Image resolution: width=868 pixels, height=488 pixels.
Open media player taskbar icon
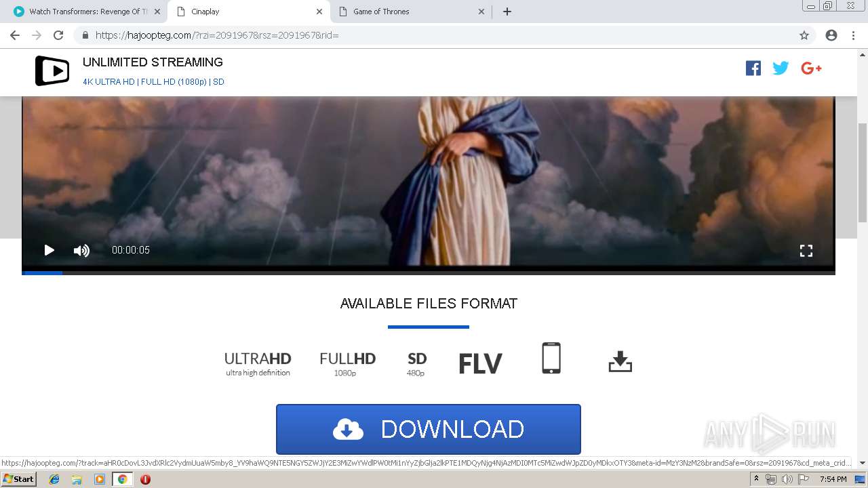coord(100,479)
